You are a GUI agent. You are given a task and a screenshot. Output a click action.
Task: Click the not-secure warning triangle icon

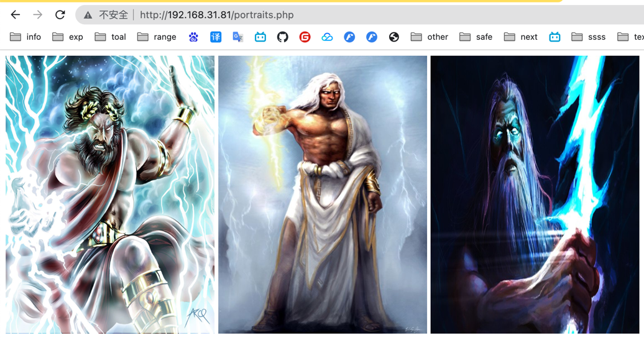[88, 15]
